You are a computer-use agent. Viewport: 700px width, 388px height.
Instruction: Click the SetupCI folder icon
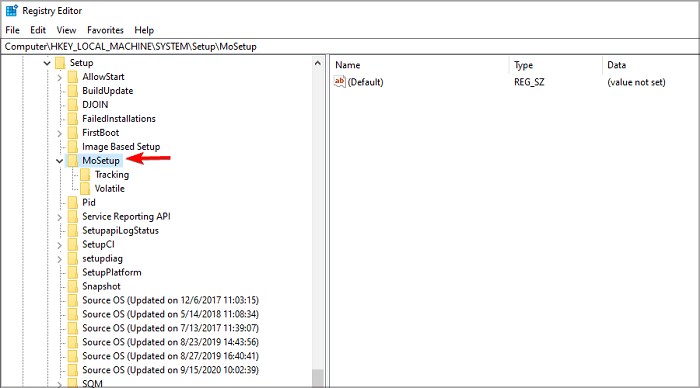pos(73,244)
